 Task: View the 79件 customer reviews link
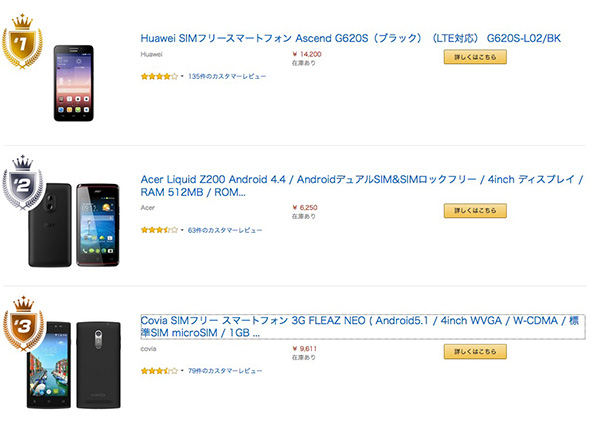click(225, 371)
